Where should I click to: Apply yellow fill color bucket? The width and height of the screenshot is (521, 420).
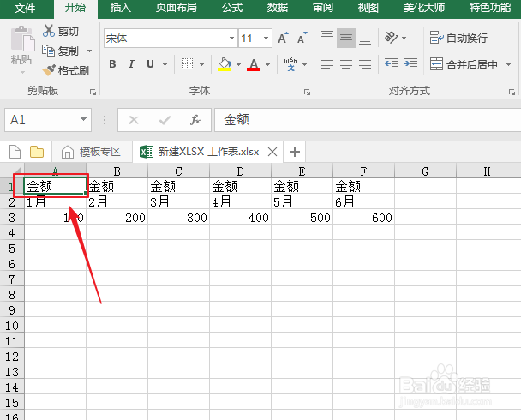[x=225, y=63]
